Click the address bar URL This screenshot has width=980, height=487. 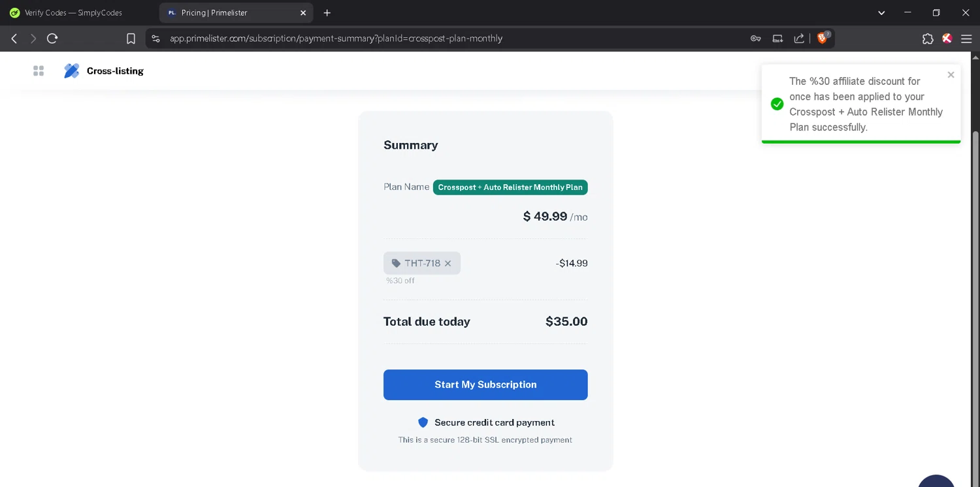click(336, 39)
